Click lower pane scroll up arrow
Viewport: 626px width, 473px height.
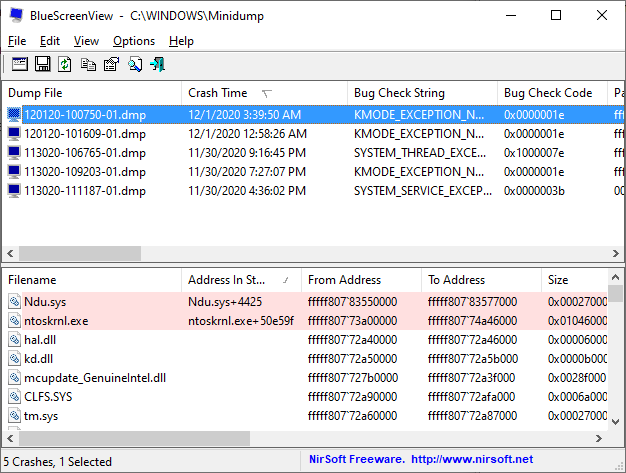pyautogui.click(x=616, y=277)
